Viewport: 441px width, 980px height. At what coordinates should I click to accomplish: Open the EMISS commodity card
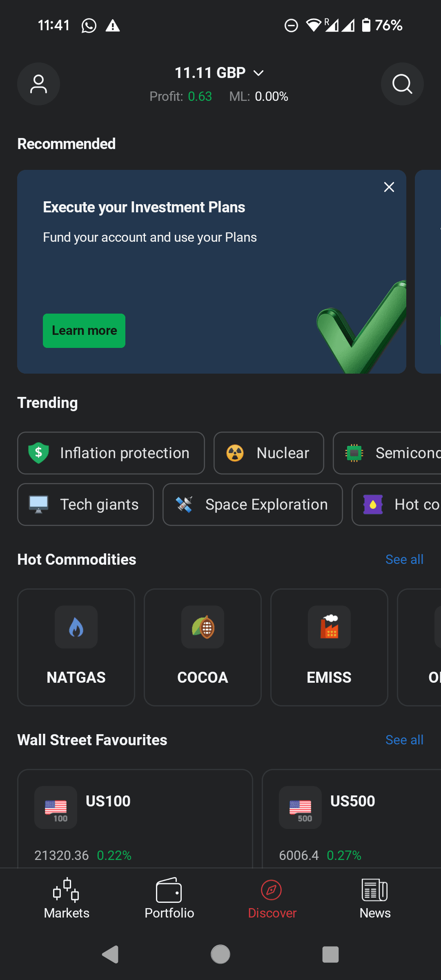coord(329,647)
